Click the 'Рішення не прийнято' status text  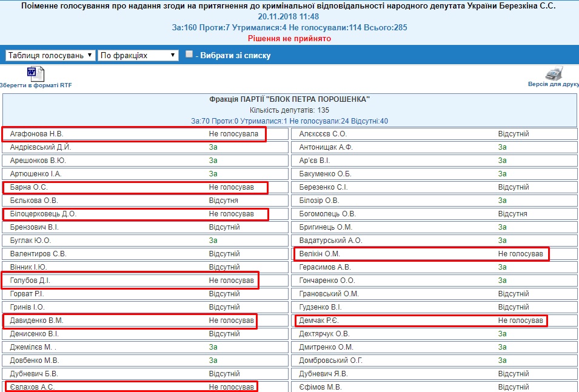(289, 38)
